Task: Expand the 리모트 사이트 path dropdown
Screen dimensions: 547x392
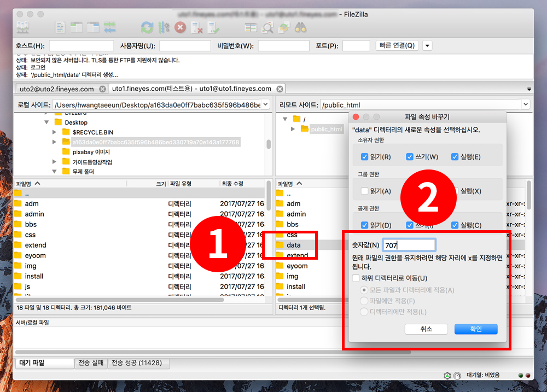Action: 525,104
